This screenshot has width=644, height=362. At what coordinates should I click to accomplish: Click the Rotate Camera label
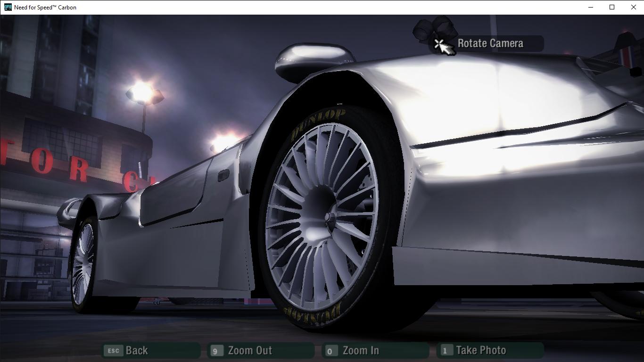[x=490, y=43]
